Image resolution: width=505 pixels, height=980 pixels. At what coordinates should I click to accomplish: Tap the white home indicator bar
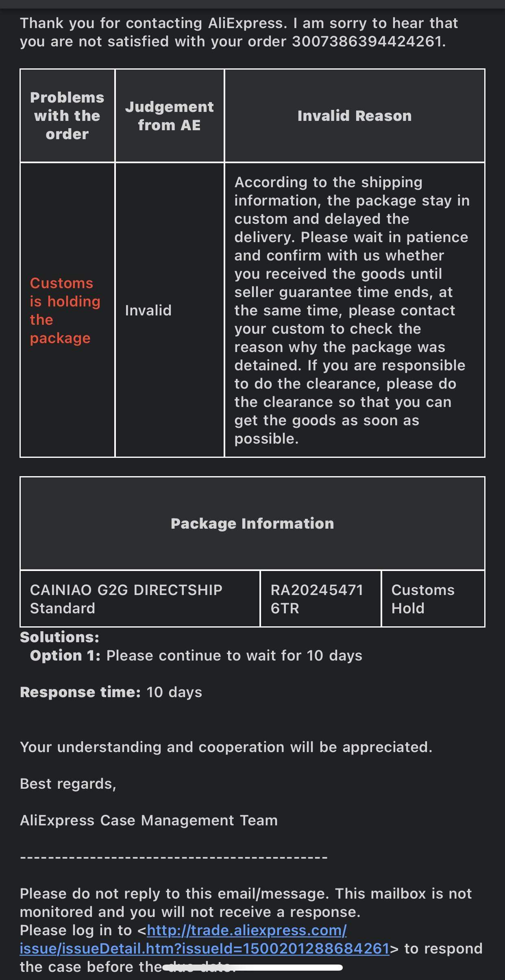[252, 967]
